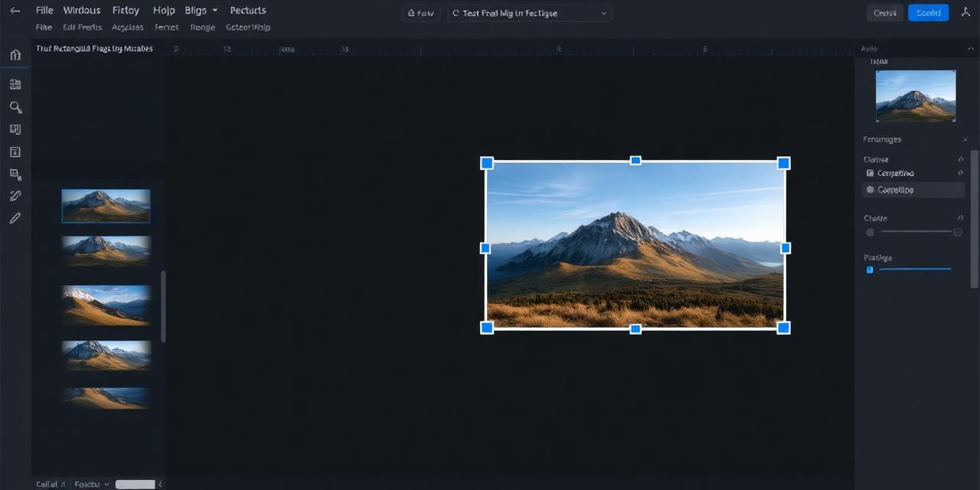Select the magnifier search icon in the sidebar

15,107
